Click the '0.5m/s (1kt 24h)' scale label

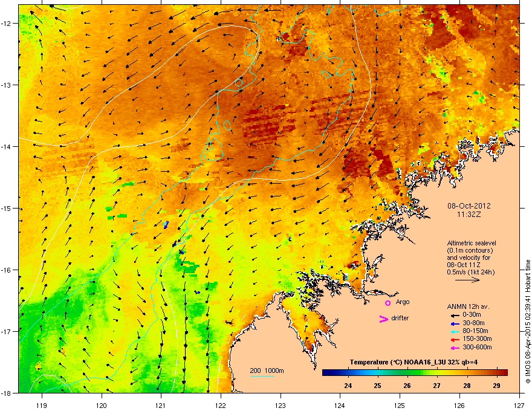pos(470,272)
